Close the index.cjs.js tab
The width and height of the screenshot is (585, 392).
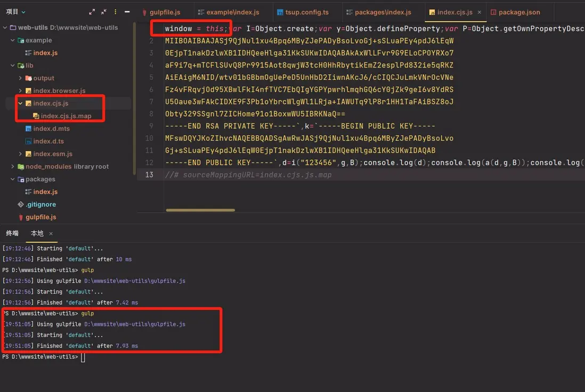(480, 12)
